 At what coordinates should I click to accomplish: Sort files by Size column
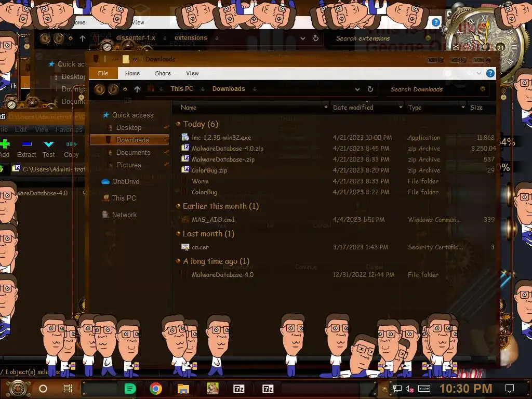click(x=476, y=108)
